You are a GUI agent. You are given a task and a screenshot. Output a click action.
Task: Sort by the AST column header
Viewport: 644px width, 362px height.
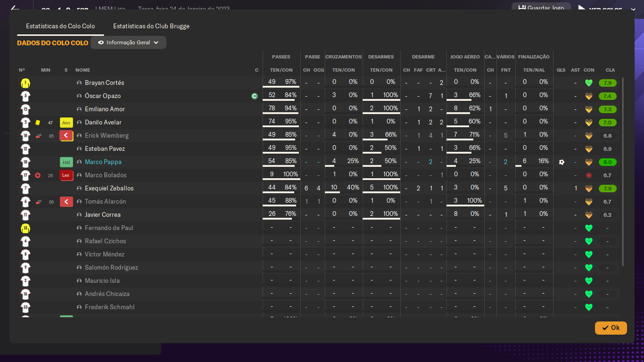point(576,70)
